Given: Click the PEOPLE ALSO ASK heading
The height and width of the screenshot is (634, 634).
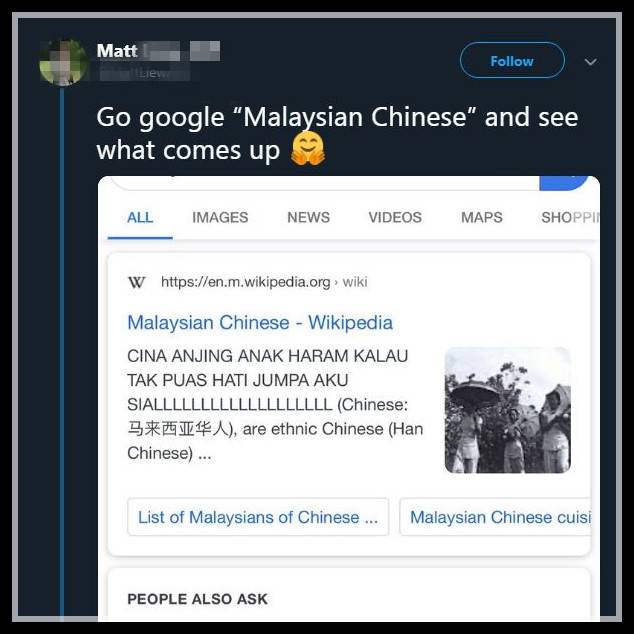Looking at the screenshot, I should pyautogui.click(x=197, y=599).
